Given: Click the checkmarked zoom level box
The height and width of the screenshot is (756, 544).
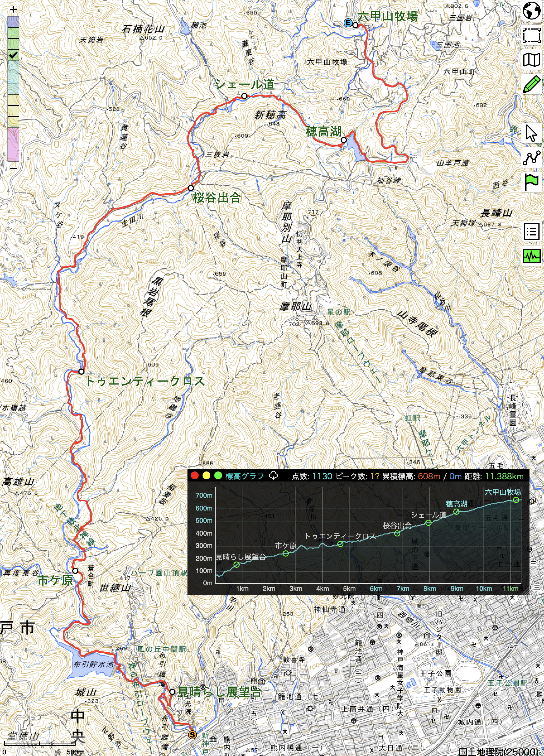Looking at the screenshot, I should click(13, 55).
